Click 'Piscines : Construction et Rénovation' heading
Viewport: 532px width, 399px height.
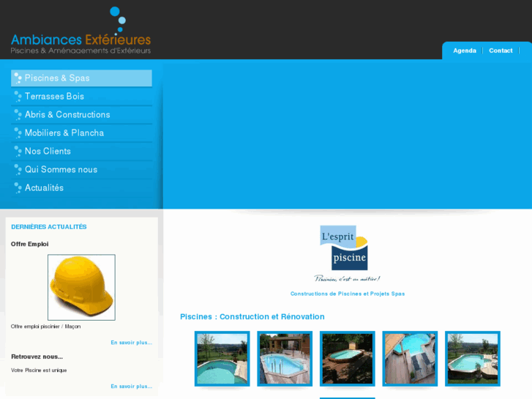pyautogui.click(x=252, y=317)
